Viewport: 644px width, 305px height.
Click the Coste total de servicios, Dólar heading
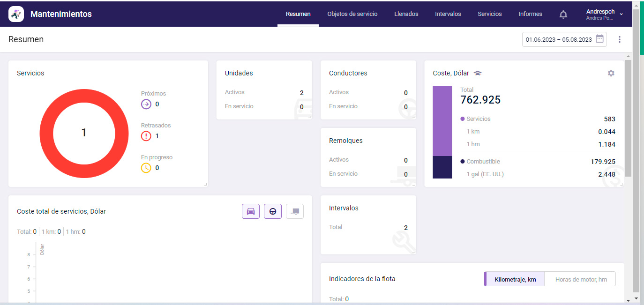point(61,211)
